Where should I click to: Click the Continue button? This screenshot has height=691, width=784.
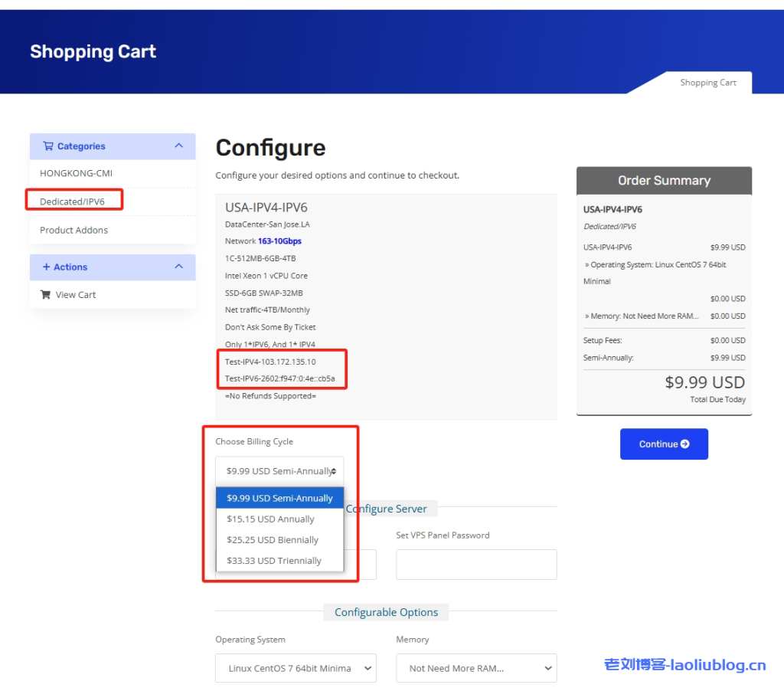(664, 444)
